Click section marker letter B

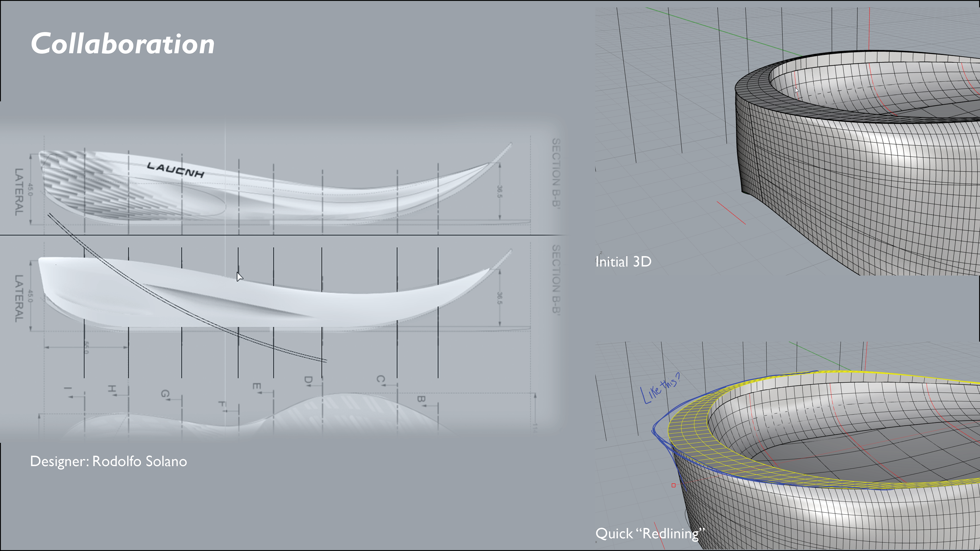click(421, 399)
